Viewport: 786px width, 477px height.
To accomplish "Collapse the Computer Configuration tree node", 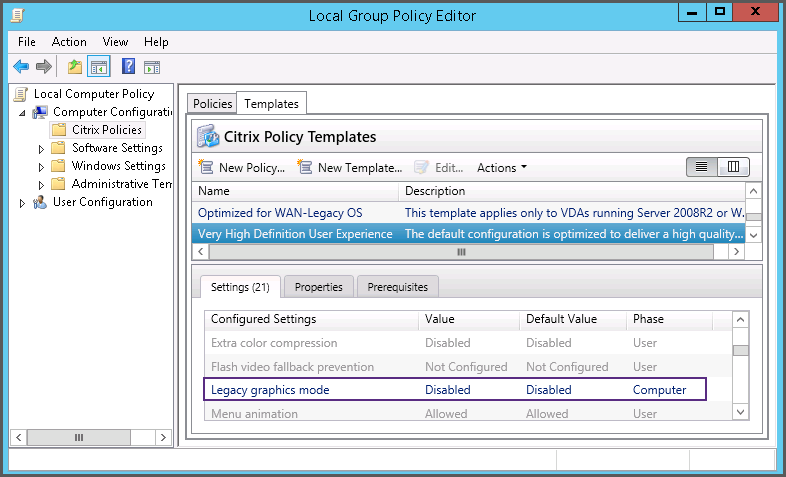I will 23,112.
